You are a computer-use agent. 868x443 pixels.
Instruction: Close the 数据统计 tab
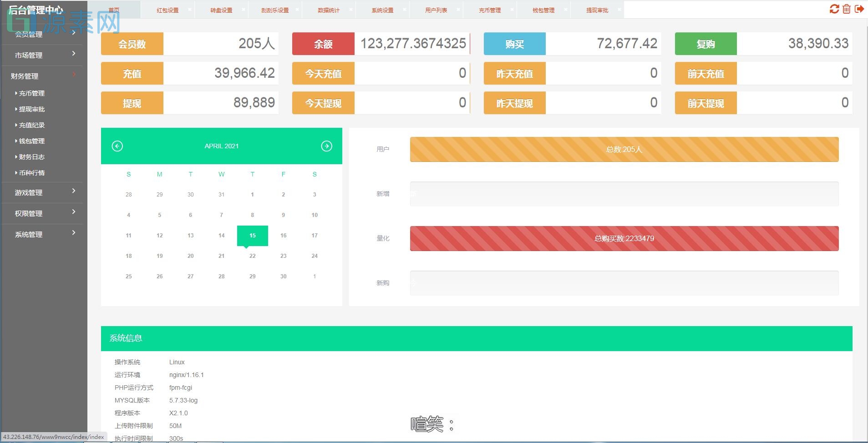pyautogui.click(x=351, y=9)
